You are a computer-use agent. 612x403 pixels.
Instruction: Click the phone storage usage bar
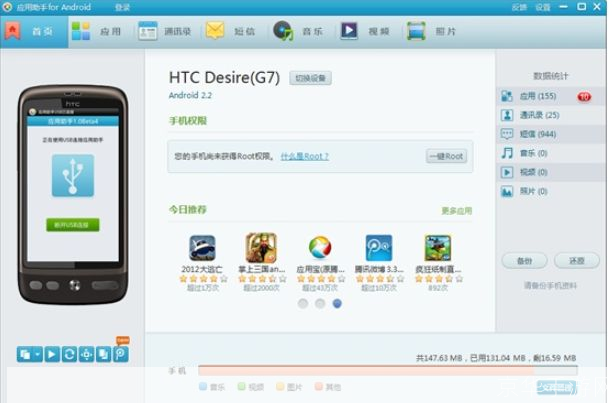pyautogui.click(x=388, y=371)
